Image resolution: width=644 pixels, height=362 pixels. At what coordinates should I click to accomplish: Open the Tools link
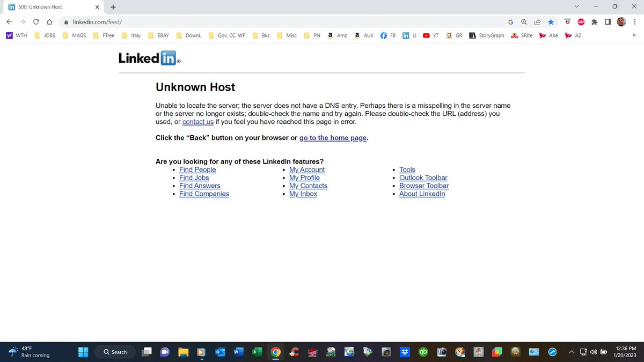click(x=407, y=169)
